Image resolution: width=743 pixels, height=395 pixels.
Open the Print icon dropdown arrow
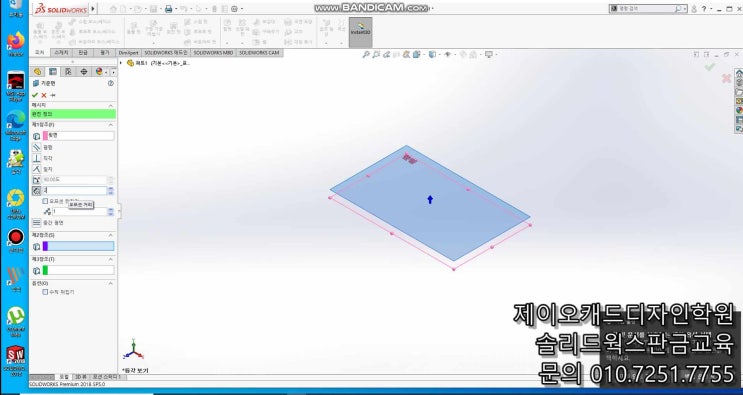[176, 9]
